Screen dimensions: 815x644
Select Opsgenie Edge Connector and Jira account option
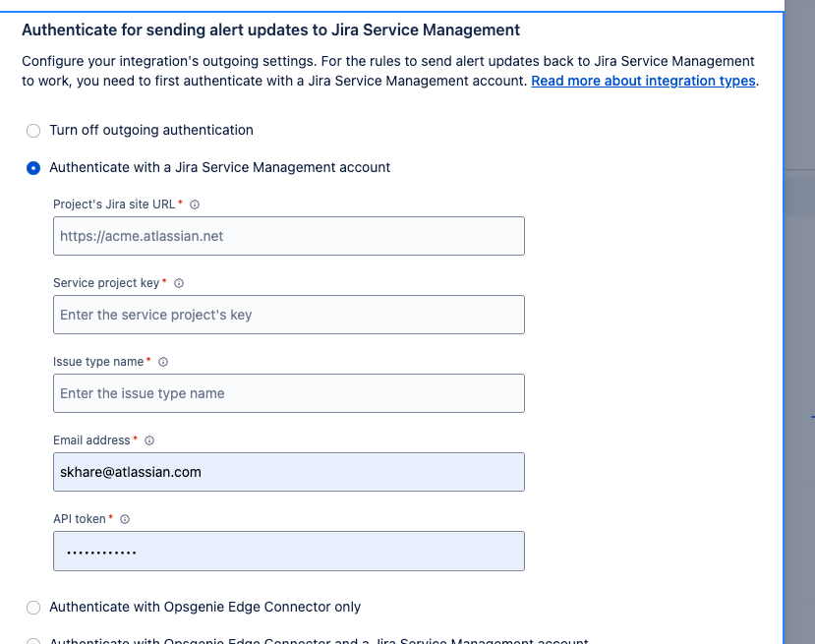[33, 641]
